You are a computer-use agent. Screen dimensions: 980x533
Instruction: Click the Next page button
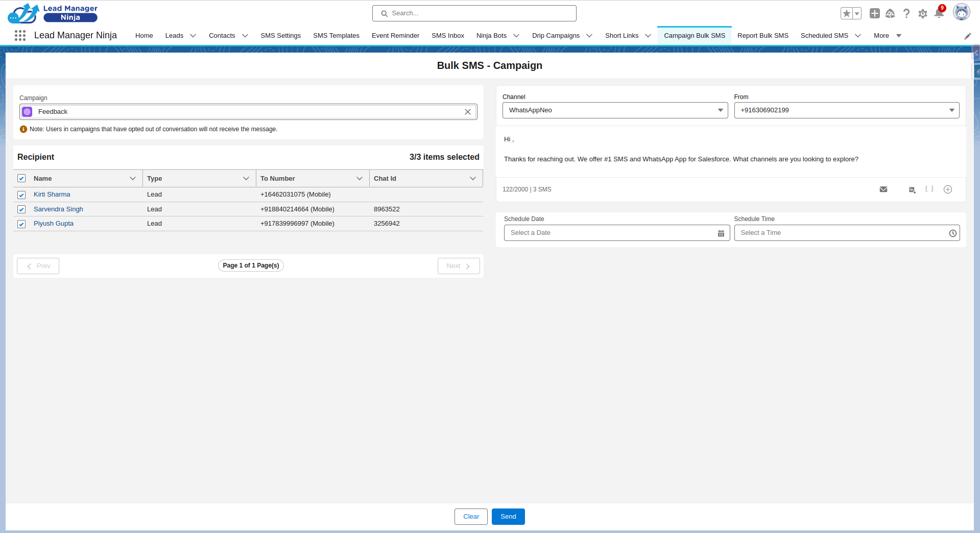tap(459, 266)
